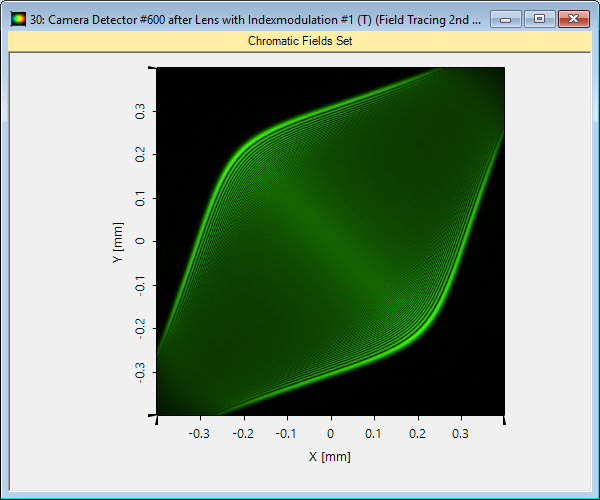Close the Camera Detector #600 window
Screen dimensions: 600x500
(574, 19)
